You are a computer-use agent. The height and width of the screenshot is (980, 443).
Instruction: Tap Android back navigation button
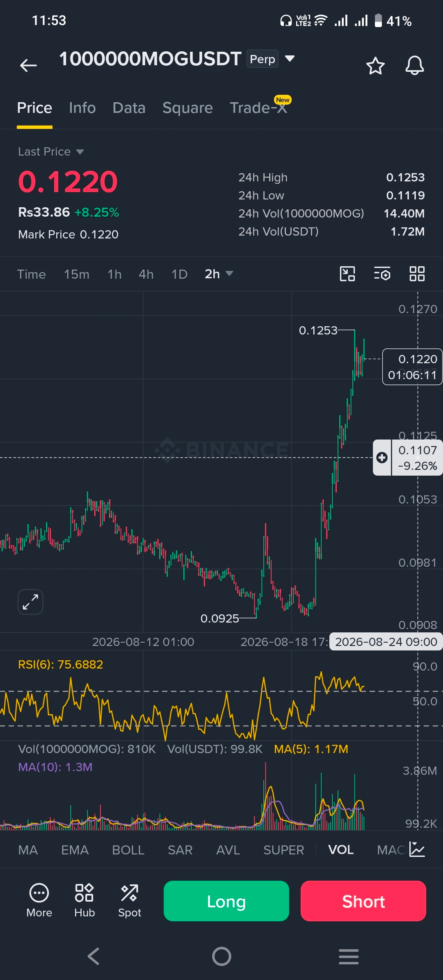pyautogui.click(x=94, y=956)
